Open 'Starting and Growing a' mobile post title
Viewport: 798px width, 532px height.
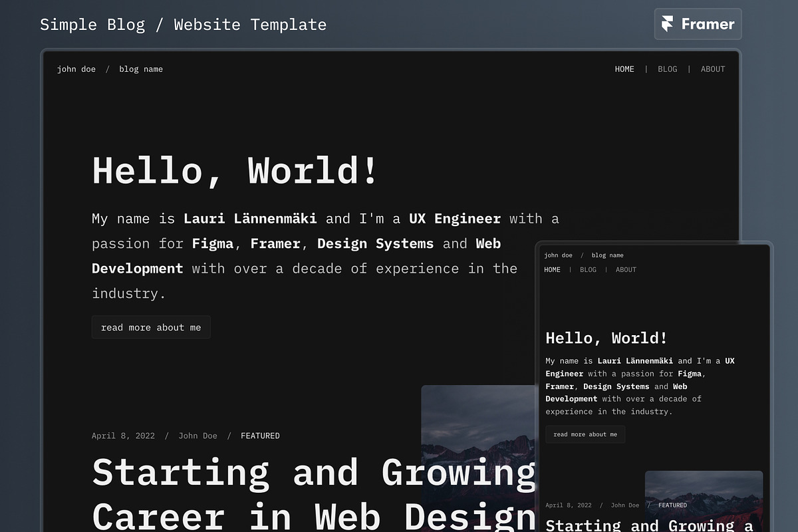point(649,525)
